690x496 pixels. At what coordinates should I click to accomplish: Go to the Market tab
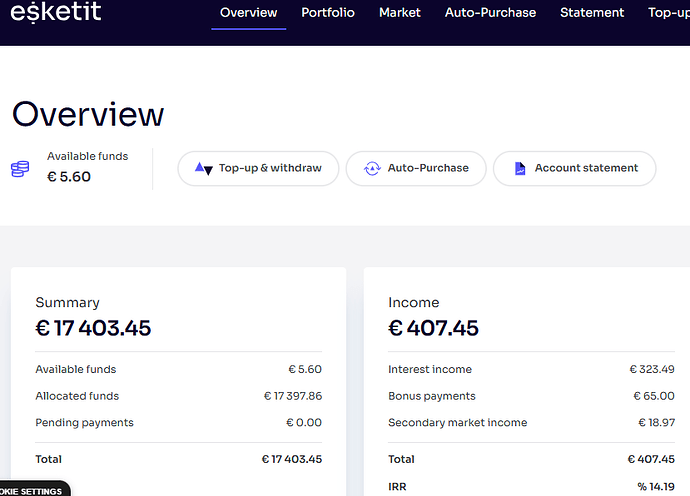[x=400, y=13]
